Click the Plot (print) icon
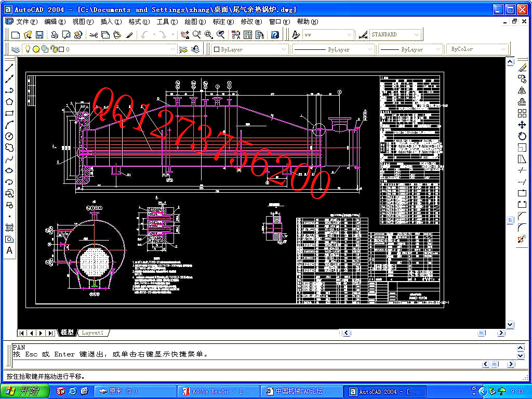The height and width of the screenshot is (399, 532). (x=54, y=35)
